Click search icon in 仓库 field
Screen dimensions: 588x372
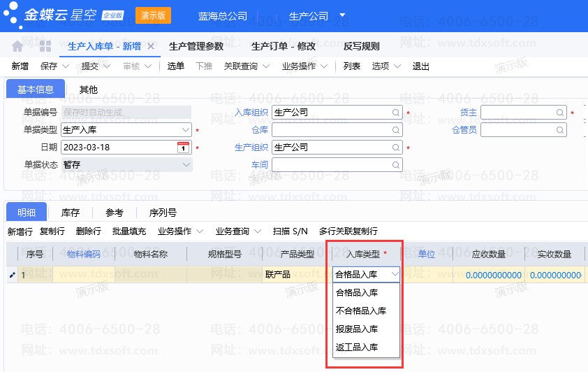[396, 129]
